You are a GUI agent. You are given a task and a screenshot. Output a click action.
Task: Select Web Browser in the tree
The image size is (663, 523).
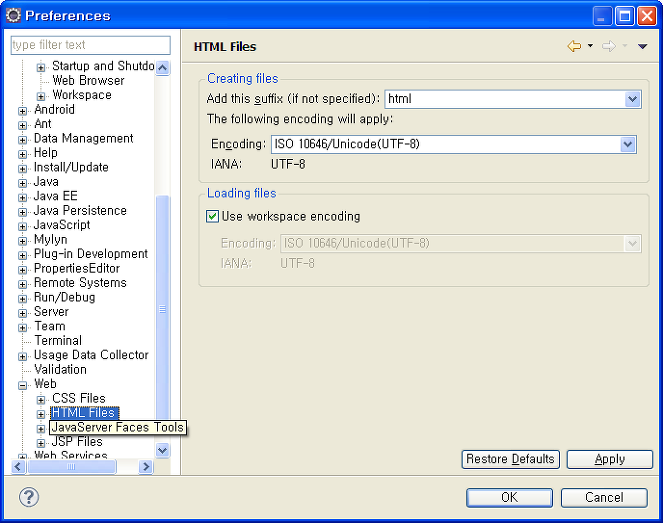click(88, 80)
